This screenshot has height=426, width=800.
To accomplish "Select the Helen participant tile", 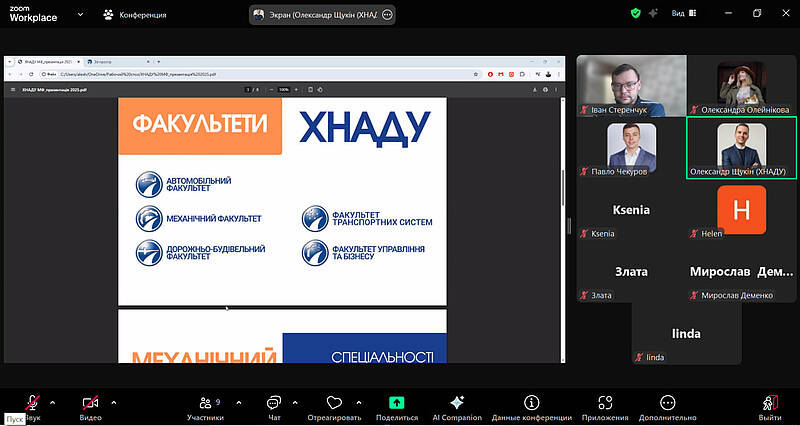I will 742,210.
